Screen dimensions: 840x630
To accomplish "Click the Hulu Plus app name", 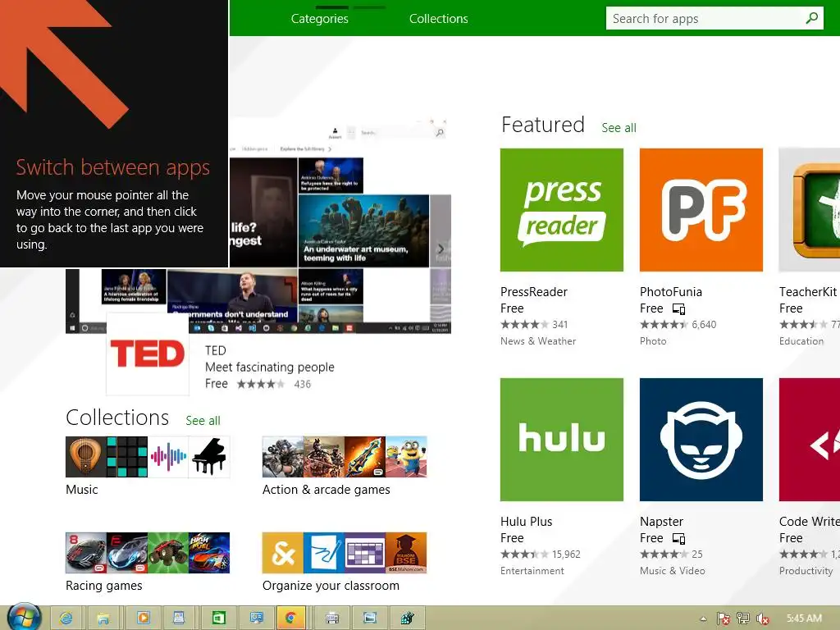I will point(526,522).
